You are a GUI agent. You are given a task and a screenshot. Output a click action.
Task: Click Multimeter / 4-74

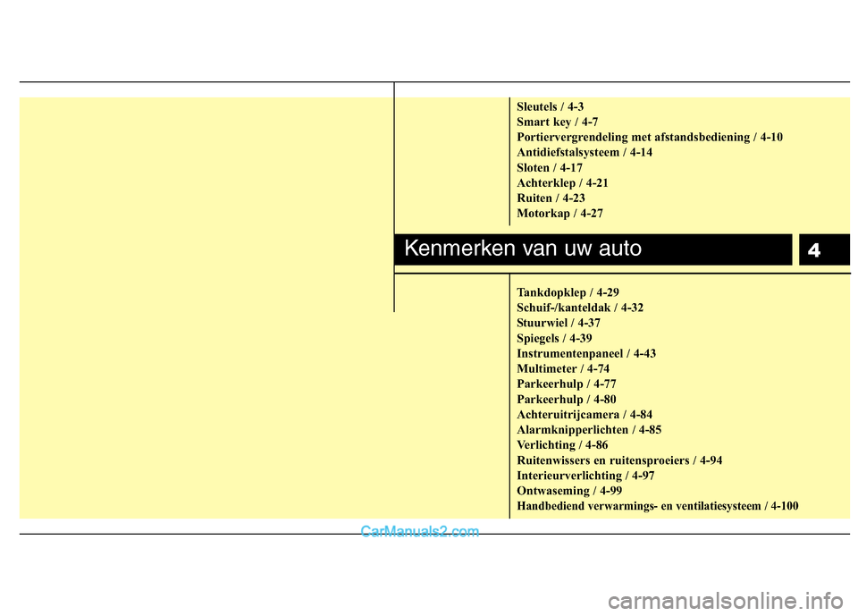tap(562, 369)
